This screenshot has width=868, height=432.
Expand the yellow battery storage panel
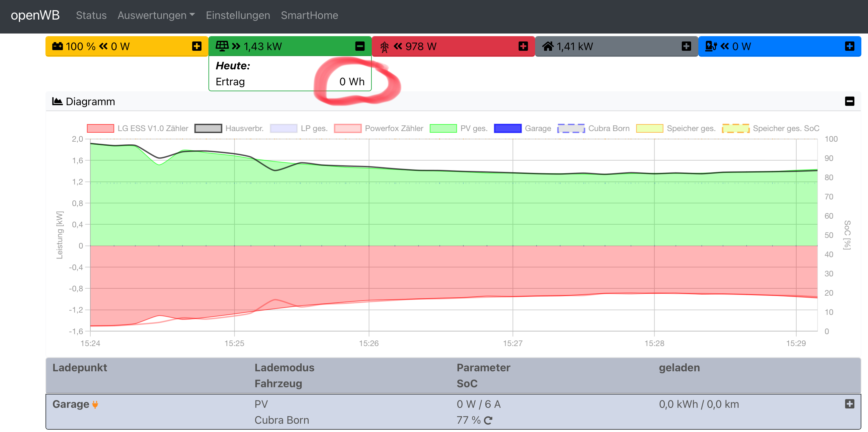pyautogui.click(x=197, y=46)
